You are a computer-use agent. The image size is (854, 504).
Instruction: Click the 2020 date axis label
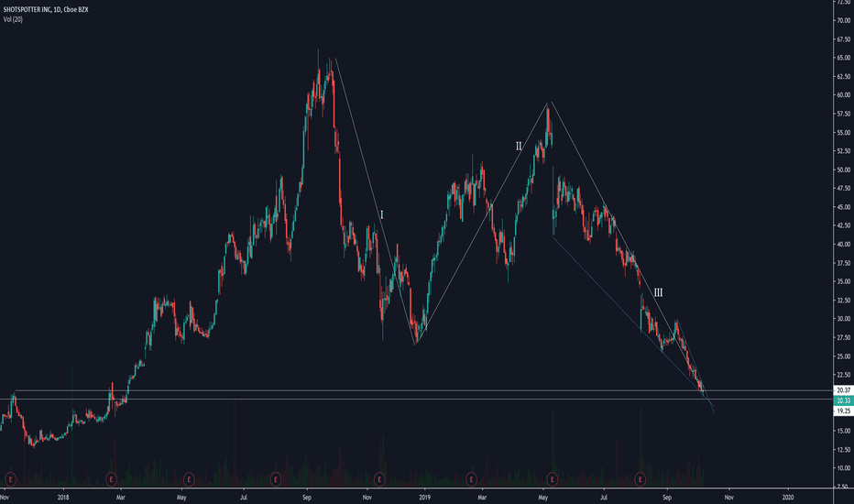(787, 497)
